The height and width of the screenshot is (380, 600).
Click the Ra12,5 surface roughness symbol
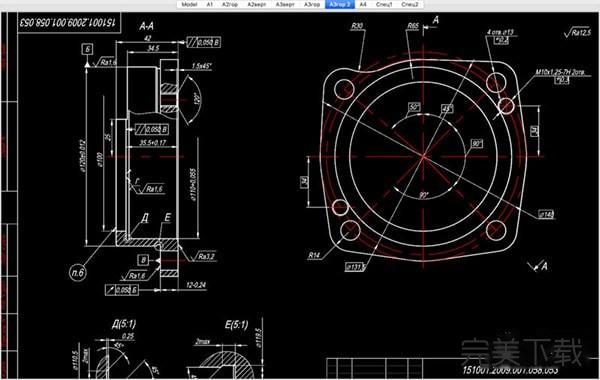(577, 33)
